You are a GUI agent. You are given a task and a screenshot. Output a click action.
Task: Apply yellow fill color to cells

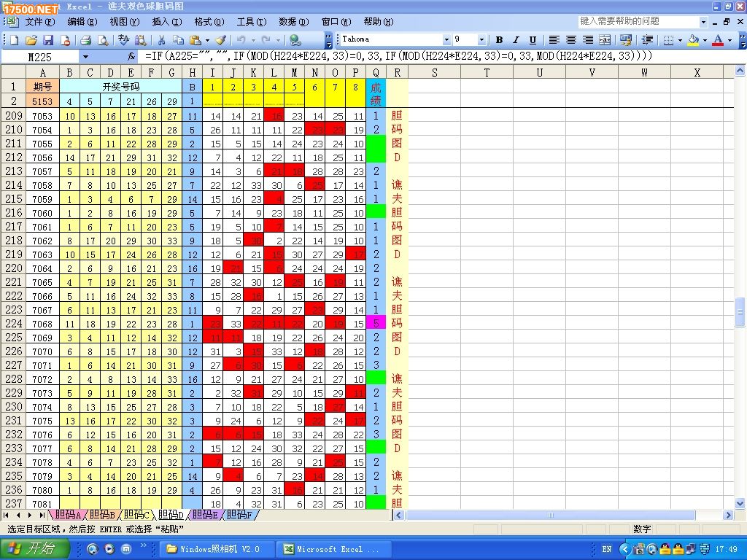click(694, 40)
